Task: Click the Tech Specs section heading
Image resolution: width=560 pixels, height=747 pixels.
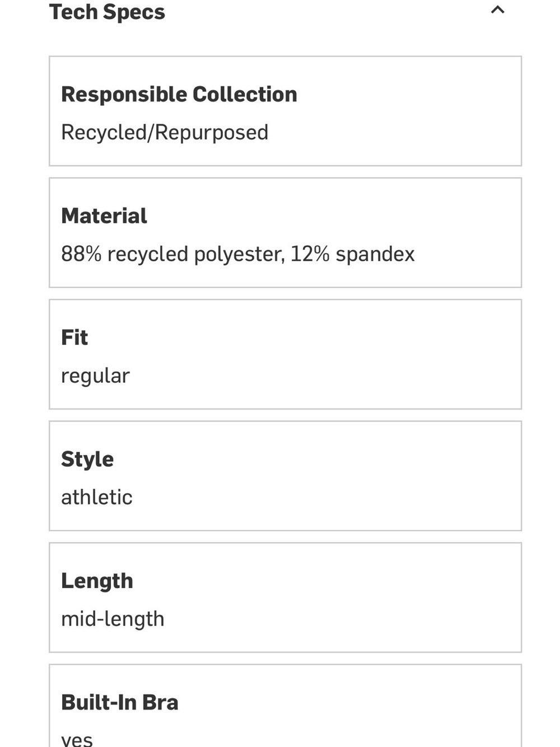Action: [107, 12]
